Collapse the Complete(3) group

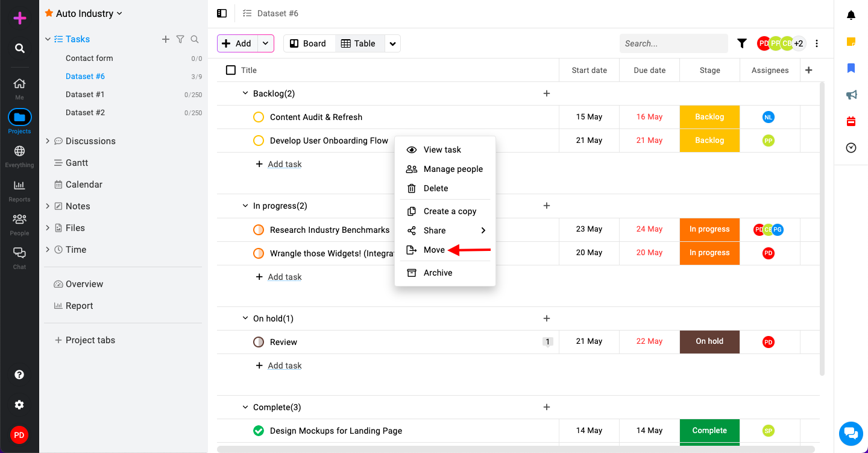[245, 407]
